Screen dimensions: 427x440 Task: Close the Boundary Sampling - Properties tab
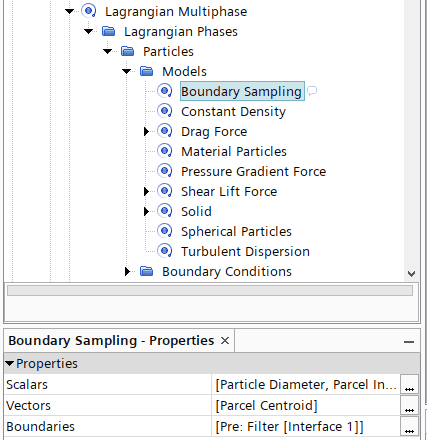click(x=225, y=341)
